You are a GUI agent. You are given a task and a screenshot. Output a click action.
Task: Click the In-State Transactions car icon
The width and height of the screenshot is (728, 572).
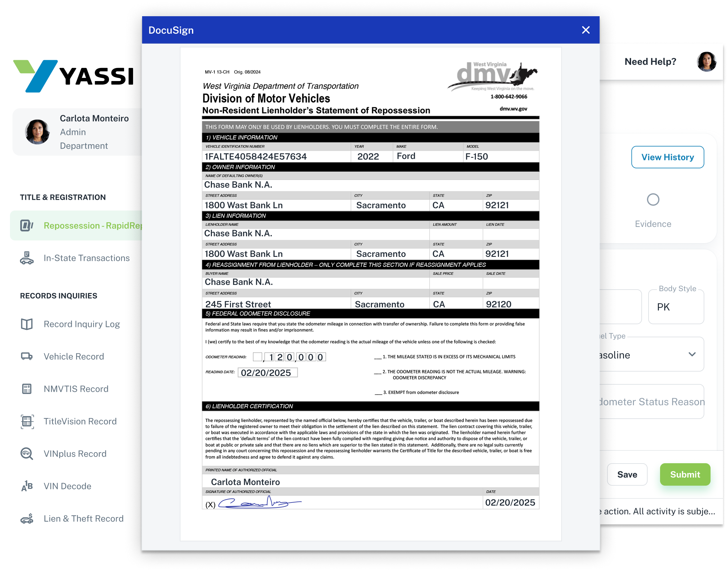pyautogui.click(x=27, y=258)
